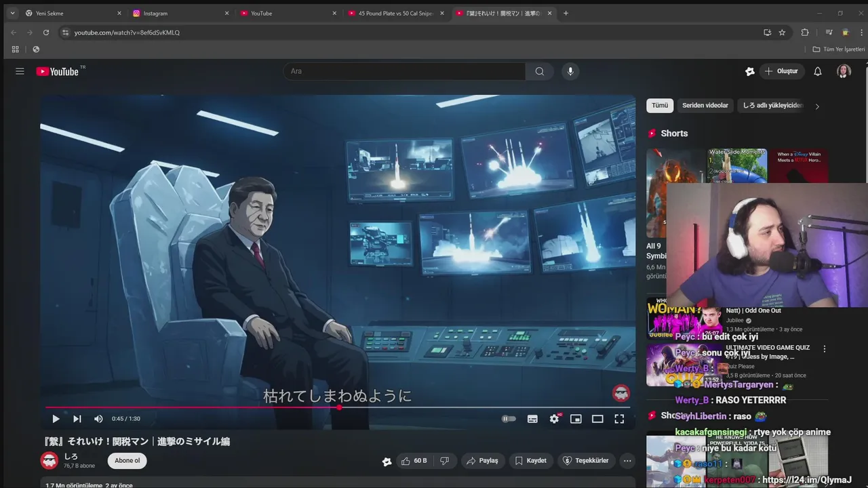868x488 pixels.
Task: Open YouTube notifications bell
Action: coord(818,71)
